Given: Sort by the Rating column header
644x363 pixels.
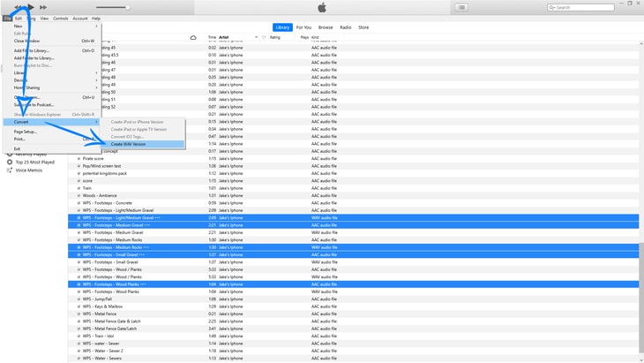Looking at the screenshot, I should point(274,37).
